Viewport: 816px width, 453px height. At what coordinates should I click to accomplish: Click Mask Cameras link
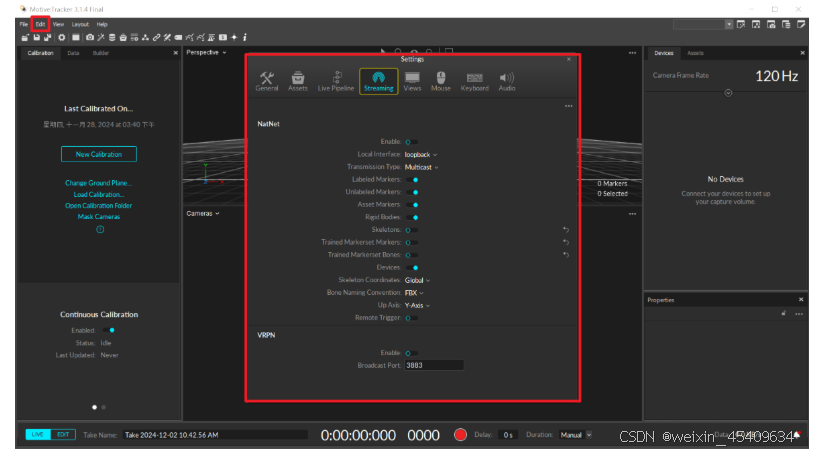(x=99, y=217)
